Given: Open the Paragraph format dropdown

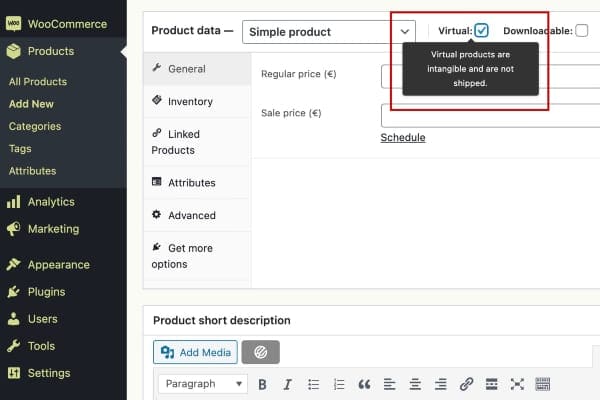Looking at the screenshot, I should [203, 384].
